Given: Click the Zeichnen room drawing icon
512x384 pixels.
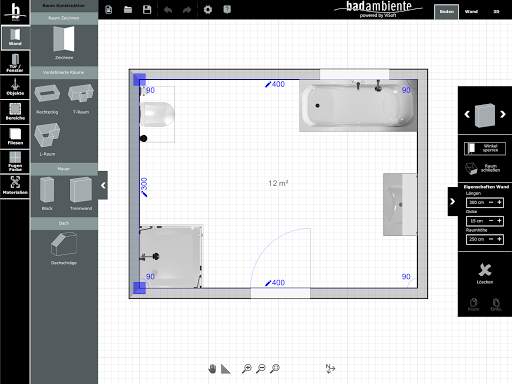Looking at the screenshot, I should pyautogui.click(x=64, y=43).
